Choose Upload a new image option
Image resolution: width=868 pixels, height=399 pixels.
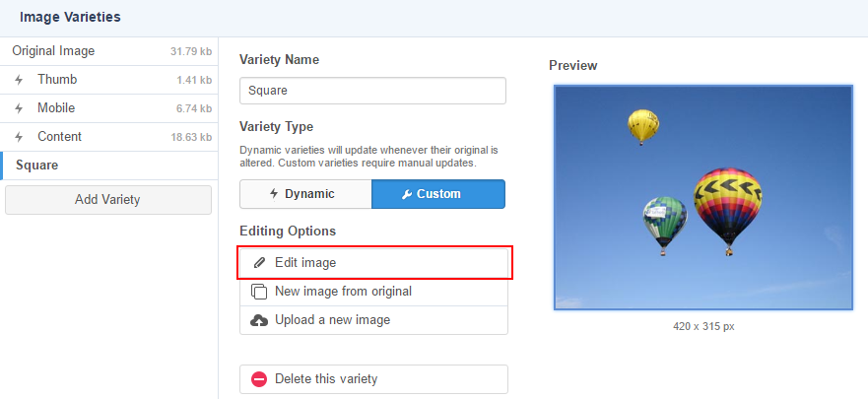tap(373, 320)
